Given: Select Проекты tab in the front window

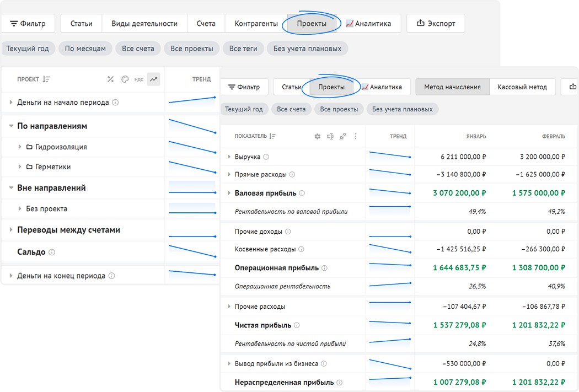Looking at the screenshot, I should tap(331, 87).
